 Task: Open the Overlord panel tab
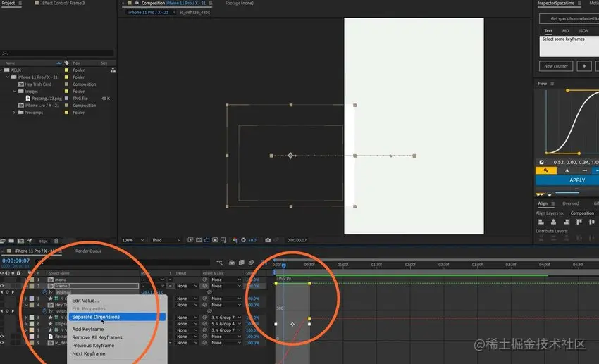[570, 203]
